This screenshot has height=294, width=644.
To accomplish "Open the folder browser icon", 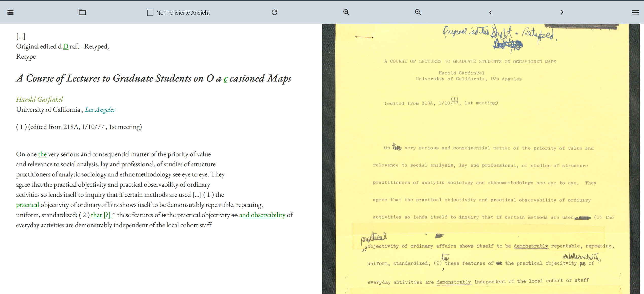I will 82,12.
